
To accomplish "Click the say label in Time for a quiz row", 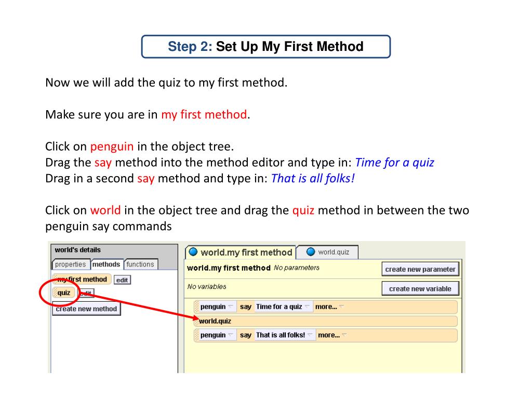I will coord(245,307).
